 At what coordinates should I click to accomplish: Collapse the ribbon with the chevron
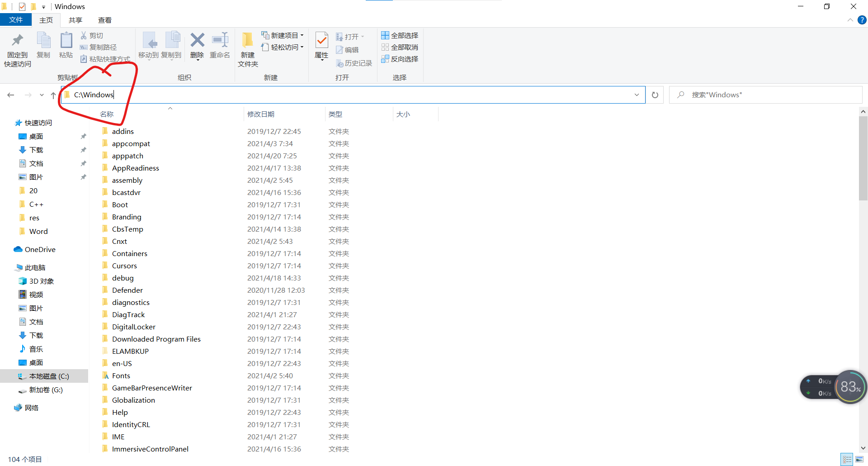(850, 20)
